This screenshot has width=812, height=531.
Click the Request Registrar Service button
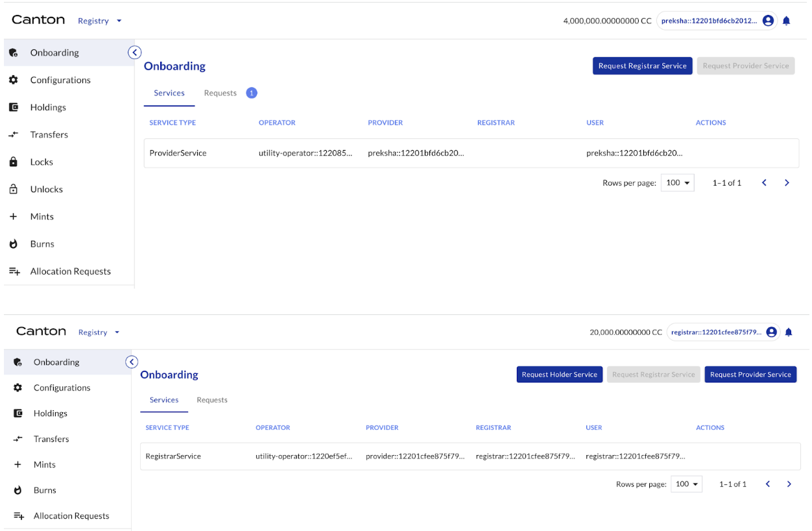tap(642, 66)
